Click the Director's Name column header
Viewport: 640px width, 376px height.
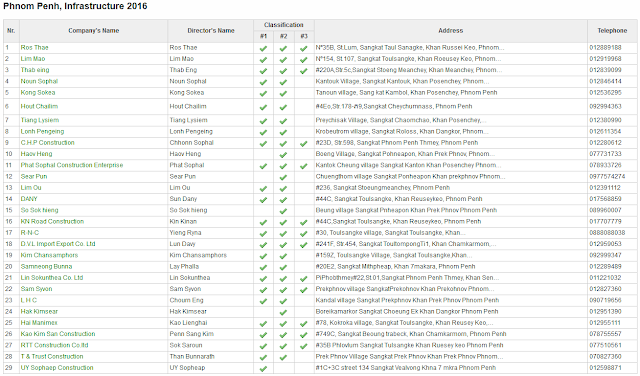(211, 31)
